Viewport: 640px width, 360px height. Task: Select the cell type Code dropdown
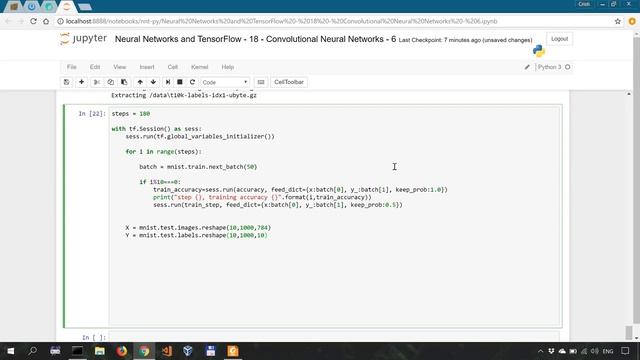point(224,82)
